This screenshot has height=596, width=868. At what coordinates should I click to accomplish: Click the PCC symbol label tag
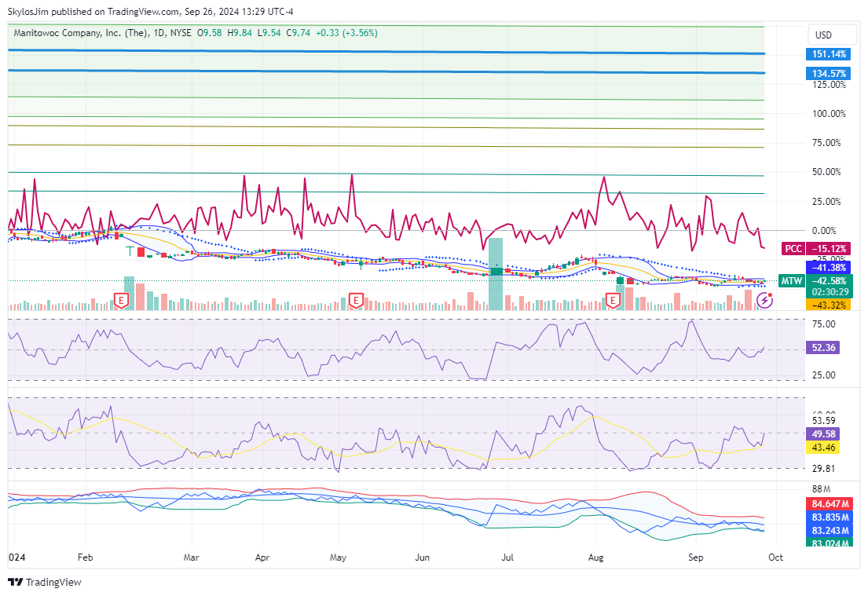click(793, 249)
